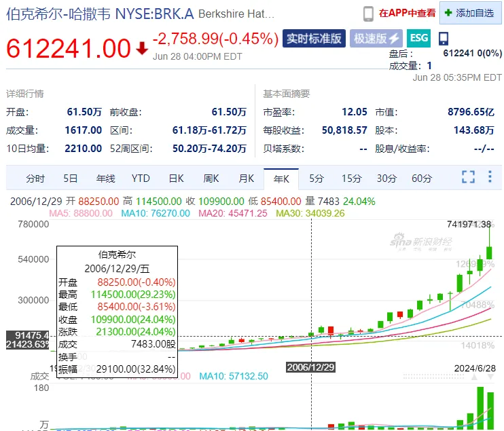Click the 2024/6/28 end date label
Viewport: 504px width, 431px height.
click(475, 368)
